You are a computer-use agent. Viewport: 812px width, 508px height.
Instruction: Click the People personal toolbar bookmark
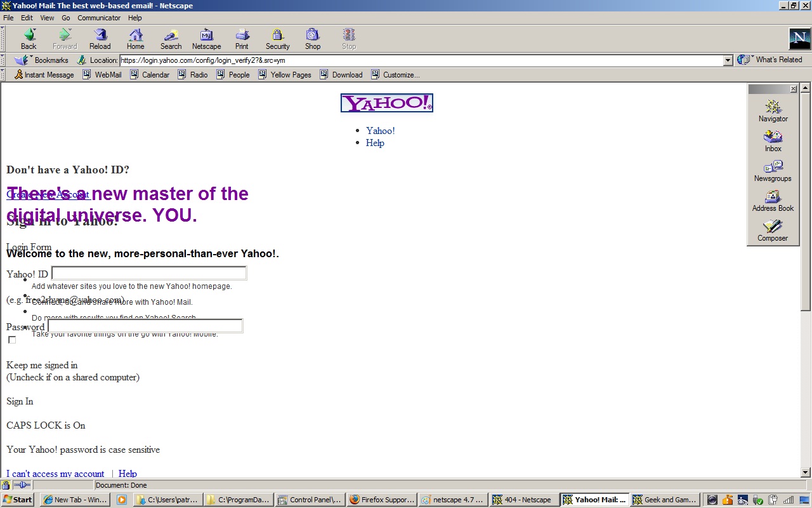click(233, 75)
